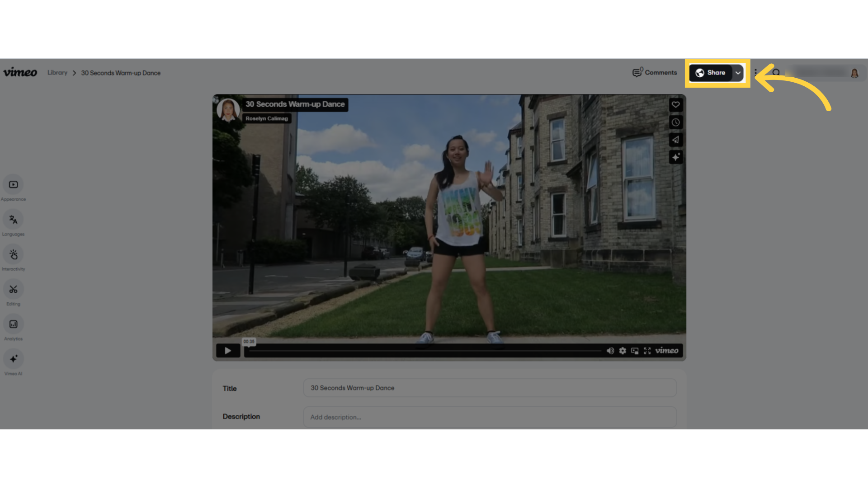
Task: Play the video
Action: (x=228, y=351)
